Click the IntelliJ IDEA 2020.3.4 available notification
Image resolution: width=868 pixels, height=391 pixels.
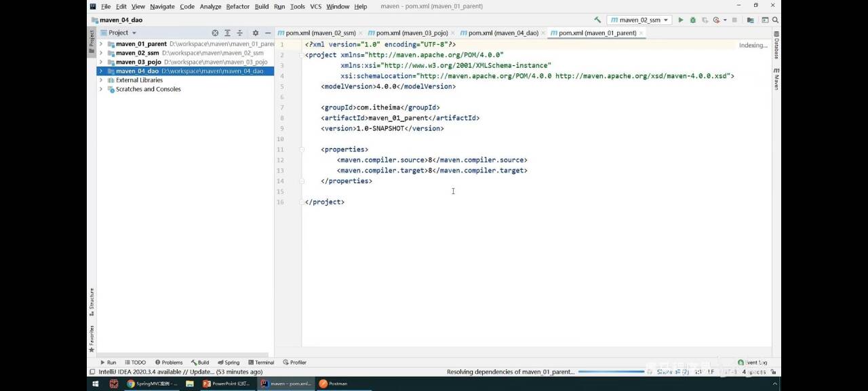coord(181,372)
